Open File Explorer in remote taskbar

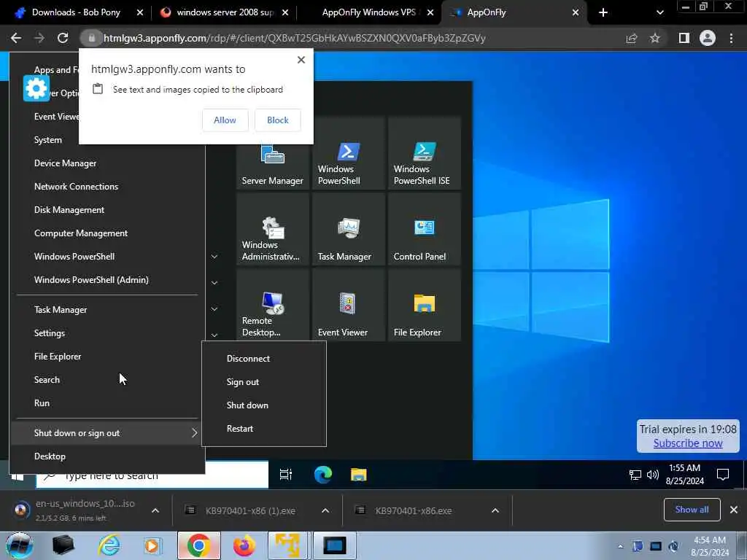point(359,475)
